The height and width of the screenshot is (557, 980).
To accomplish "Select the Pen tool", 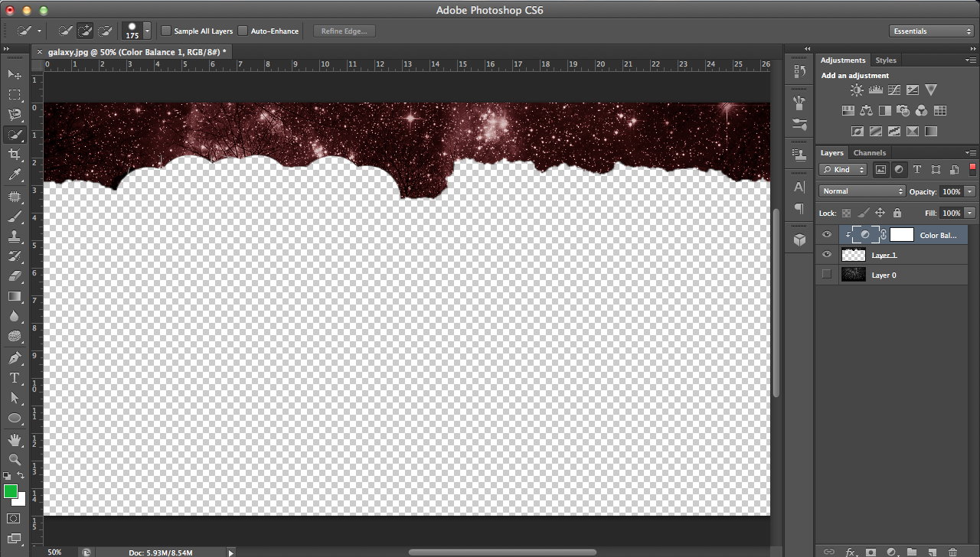I will click(15, 357).
